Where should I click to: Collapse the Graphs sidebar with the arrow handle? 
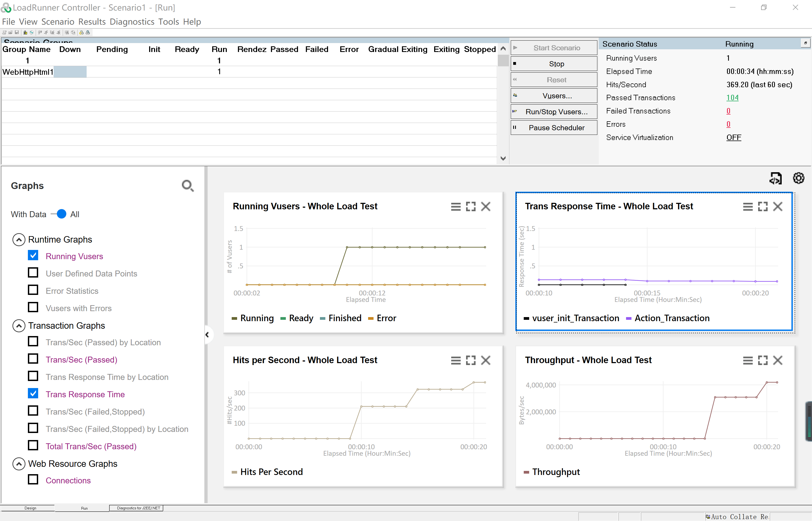[207, 335]
